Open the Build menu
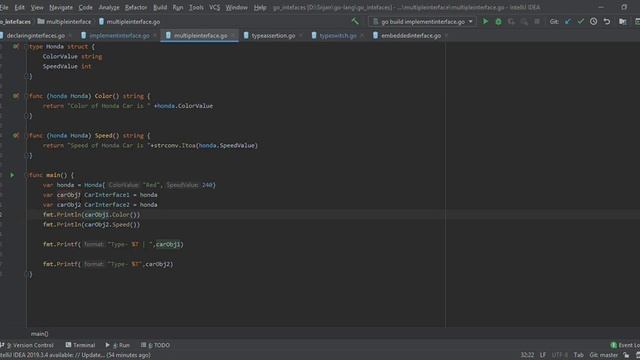 [x=160, y=7]
